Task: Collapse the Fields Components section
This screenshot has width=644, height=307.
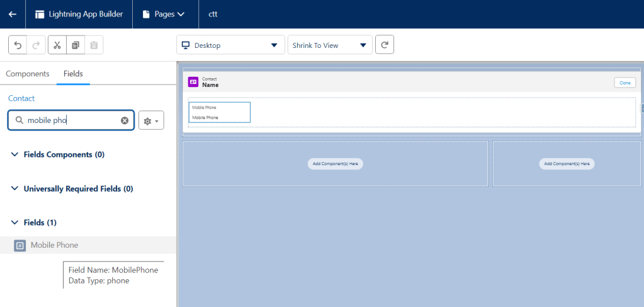Action: point(15,154)
